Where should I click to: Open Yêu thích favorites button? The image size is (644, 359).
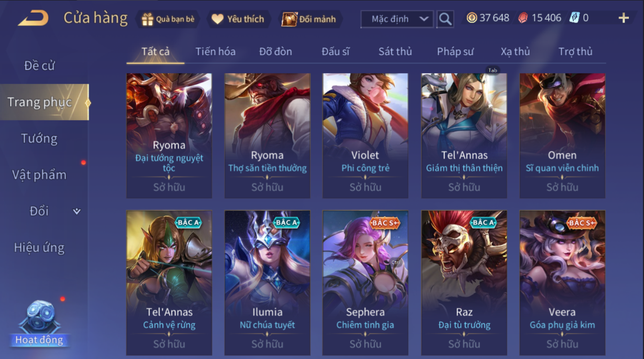click(x=238, y=19)
